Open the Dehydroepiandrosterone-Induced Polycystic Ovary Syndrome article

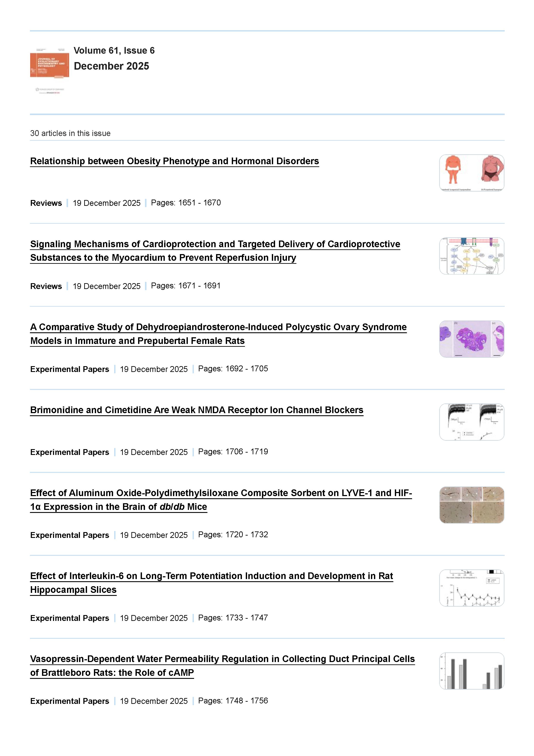click(x=218, y=327)
